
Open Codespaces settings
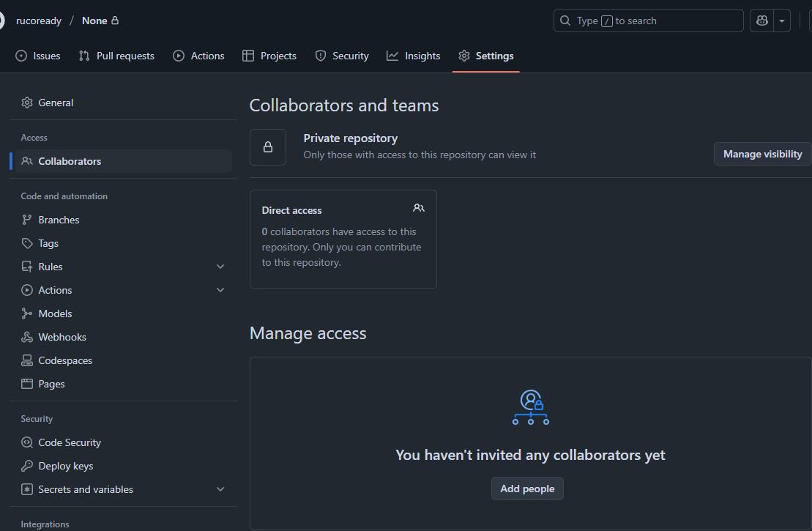pos(123,360)
